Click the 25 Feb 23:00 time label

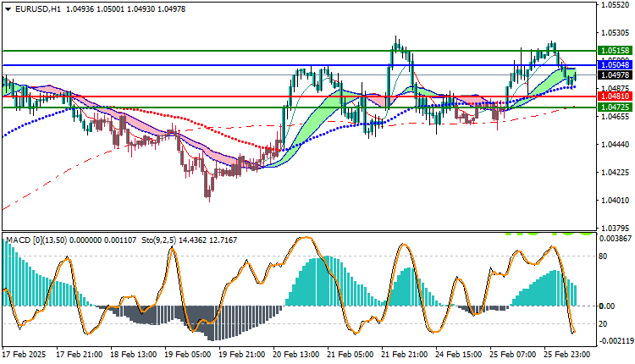click(x=567, y=355)
